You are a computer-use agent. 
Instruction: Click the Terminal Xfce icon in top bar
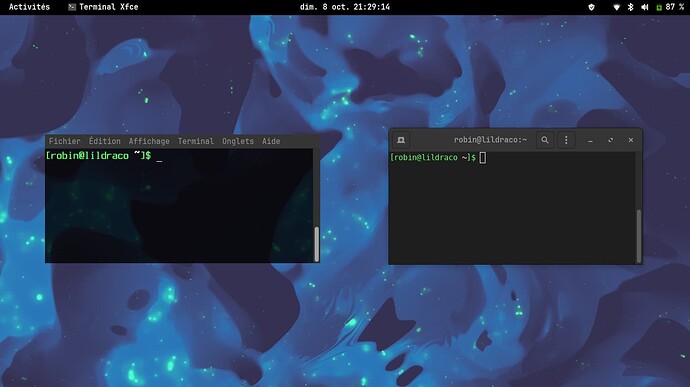coord(72,7)
